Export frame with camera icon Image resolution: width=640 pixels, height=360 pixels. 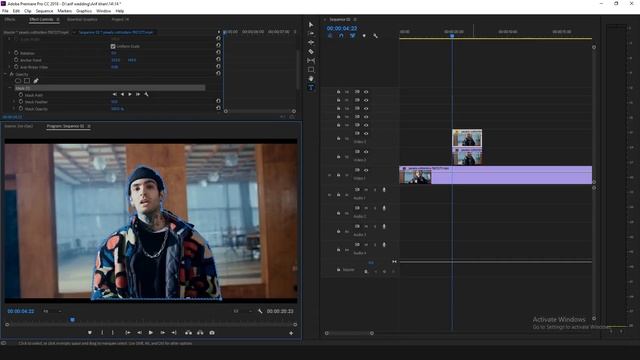click(x=212, y=333)
